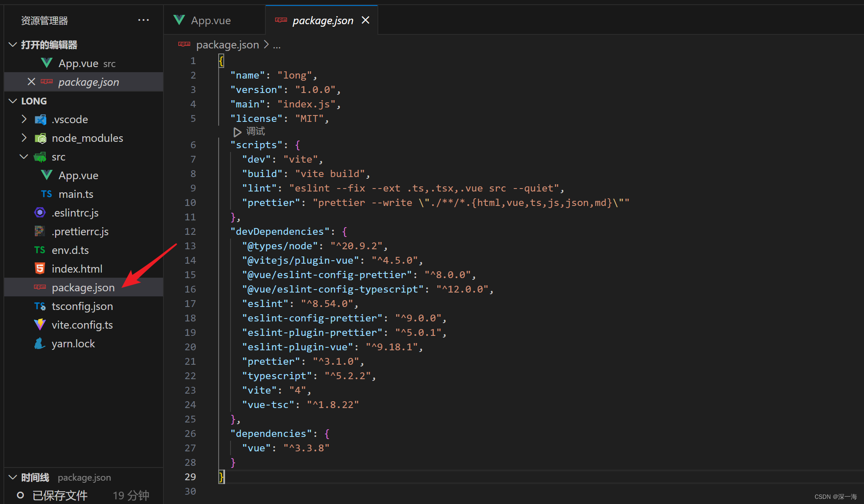Switch to the App.vue tab

click(211, 20)
